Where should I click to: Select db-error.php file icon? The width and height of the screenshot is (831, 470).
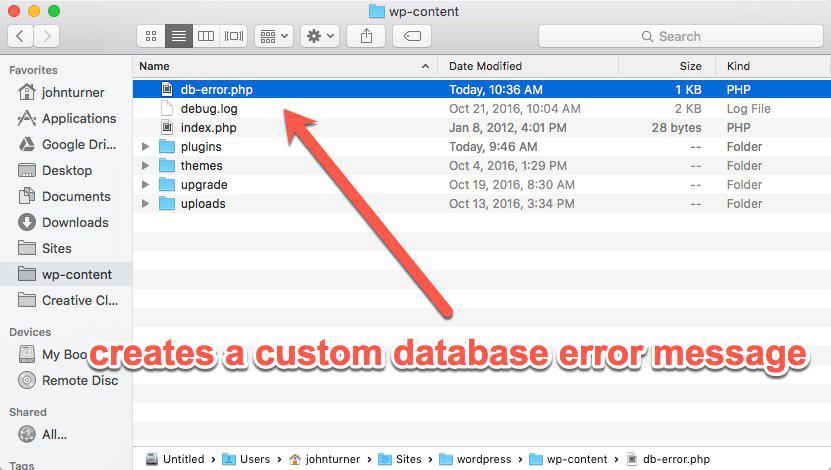tap(167, 89)
